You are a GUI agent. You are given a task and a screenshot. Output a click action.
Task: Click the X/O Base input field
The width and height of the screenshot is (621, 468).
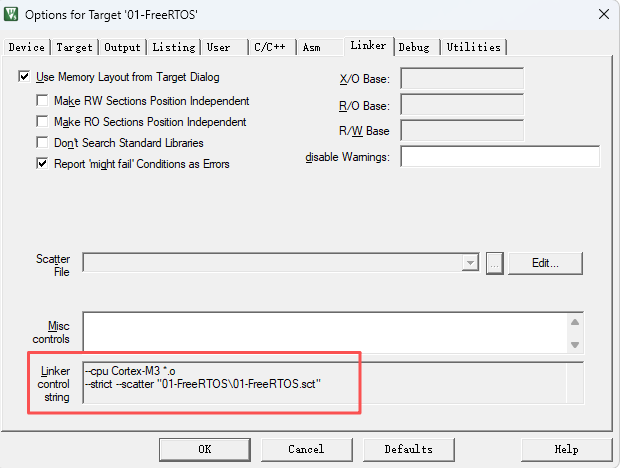[462, 78]
